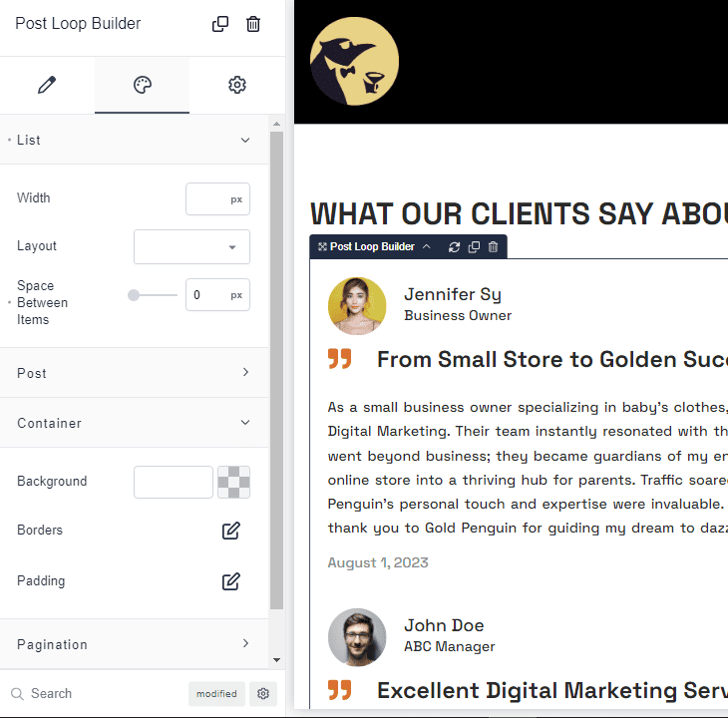Click the duplicate icon in the panel header
728x718 pixels.
tap(220, 24)
